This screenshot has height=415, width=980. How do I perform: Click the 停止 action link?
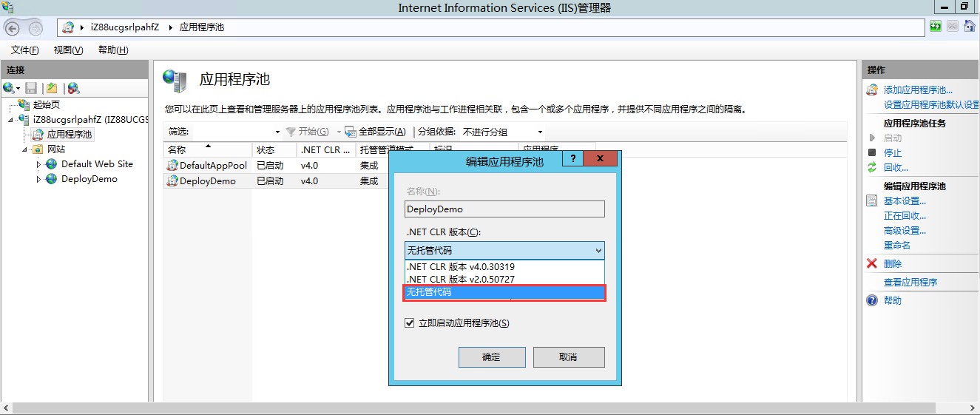[893, 152]
